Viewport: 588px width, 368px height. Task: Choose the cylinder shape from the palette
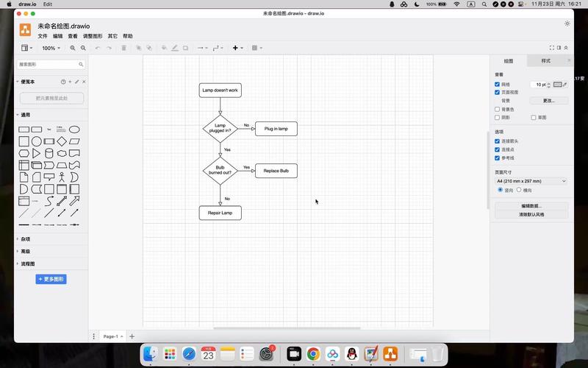(49, 153)
